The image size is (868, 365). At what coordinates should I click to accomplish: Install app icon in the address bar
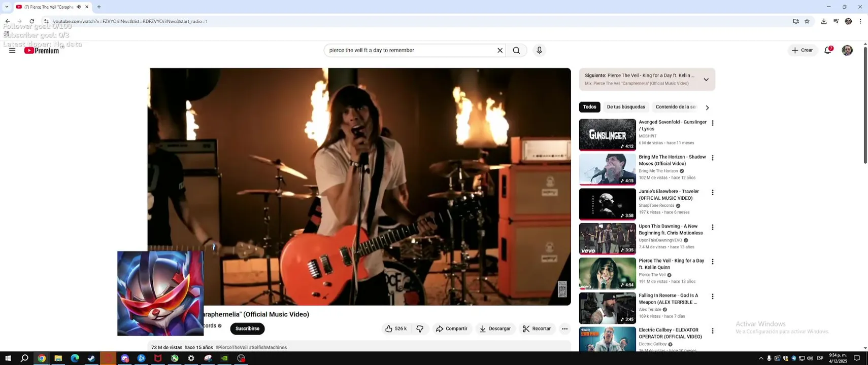point(796,21)
